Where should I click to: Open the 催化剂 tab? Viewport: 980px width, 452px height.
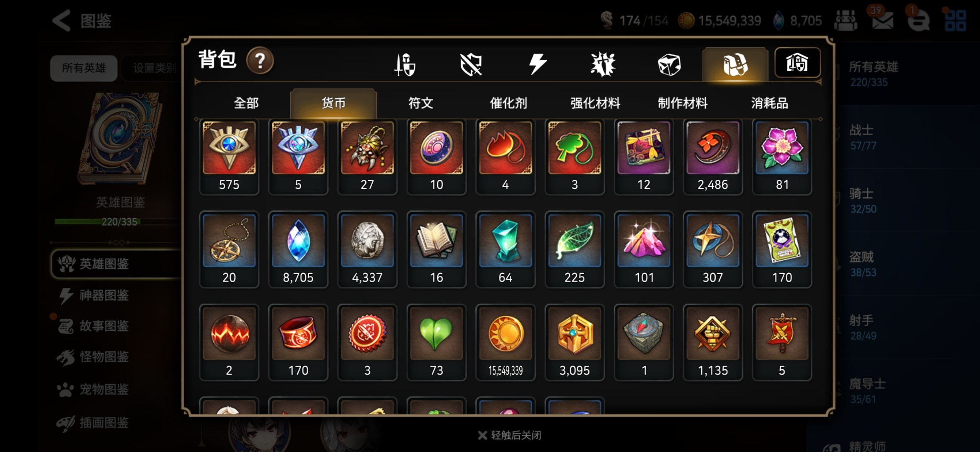(x=508, y=103)
